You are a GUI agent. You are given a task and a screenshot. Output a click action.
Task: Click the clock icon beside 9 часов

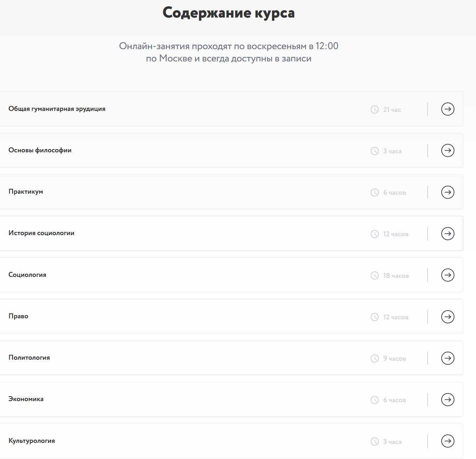(375, 358)
